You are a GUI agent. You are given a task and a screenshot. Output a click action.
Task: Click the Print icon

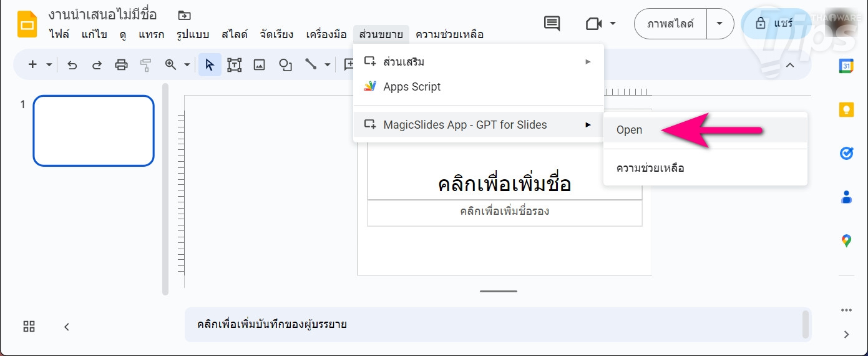point(121,64)
